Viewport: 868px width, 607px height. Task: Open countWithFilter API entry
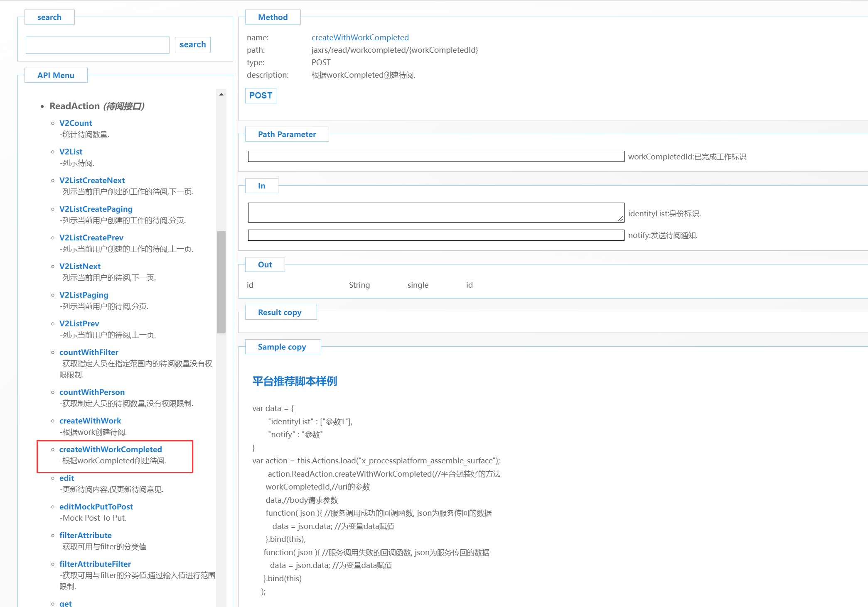tap(89, 352)
